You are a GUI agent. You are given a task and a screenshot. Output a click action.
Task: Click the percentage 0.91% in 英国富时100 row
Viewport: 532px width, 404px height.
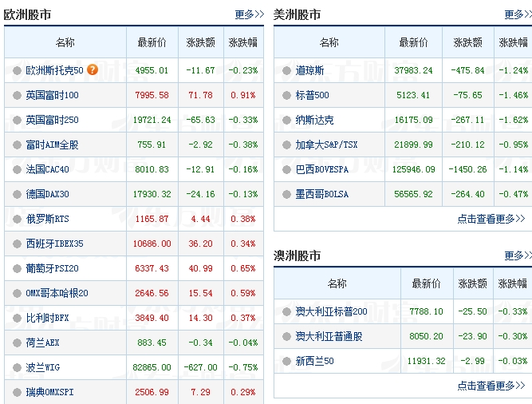(x=243, y=95)
